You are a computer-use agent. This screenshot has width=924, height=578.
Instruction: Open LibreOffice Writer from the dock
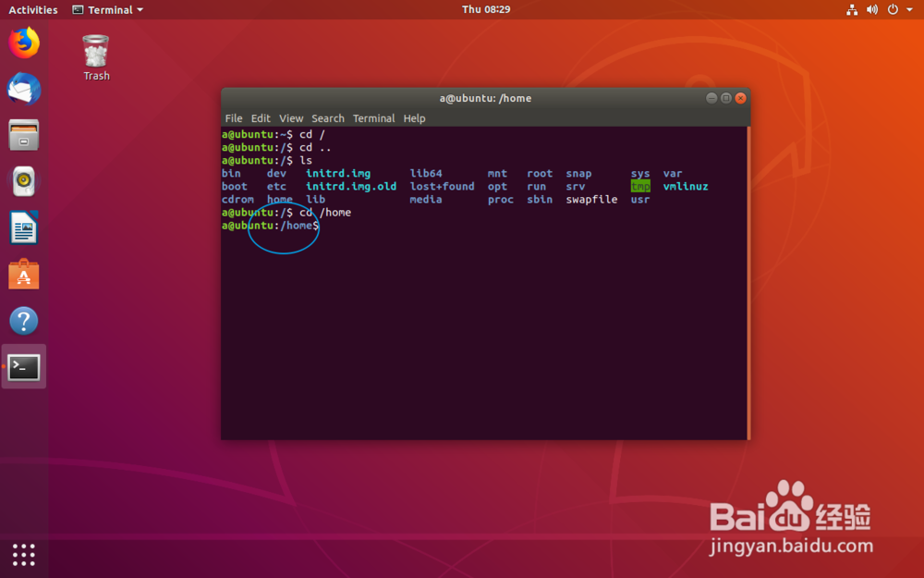click(24, 228)
